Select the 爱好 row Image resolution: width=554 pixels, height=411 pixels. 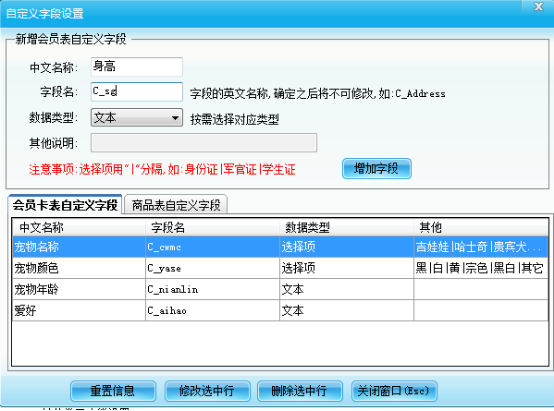tap(280, 310)
